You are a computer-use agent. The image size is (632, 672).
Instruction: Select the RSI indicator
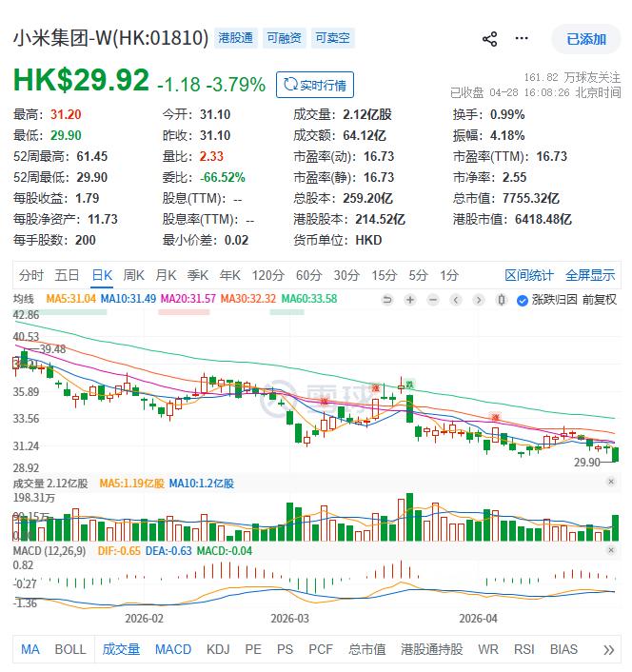pos(524,649)
